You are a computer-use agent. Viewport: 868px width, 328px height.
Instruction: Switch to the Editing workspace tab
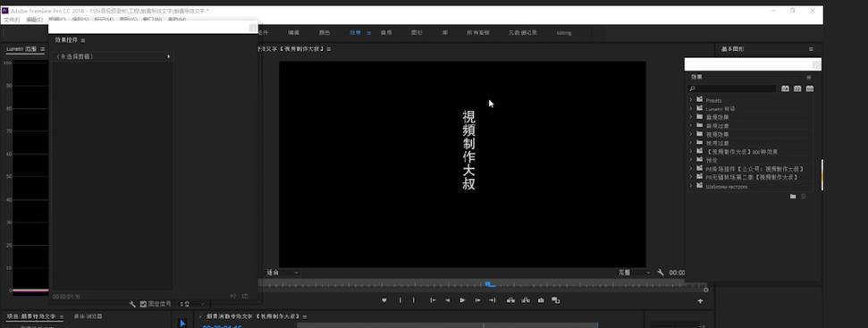[x=564, y=33]
